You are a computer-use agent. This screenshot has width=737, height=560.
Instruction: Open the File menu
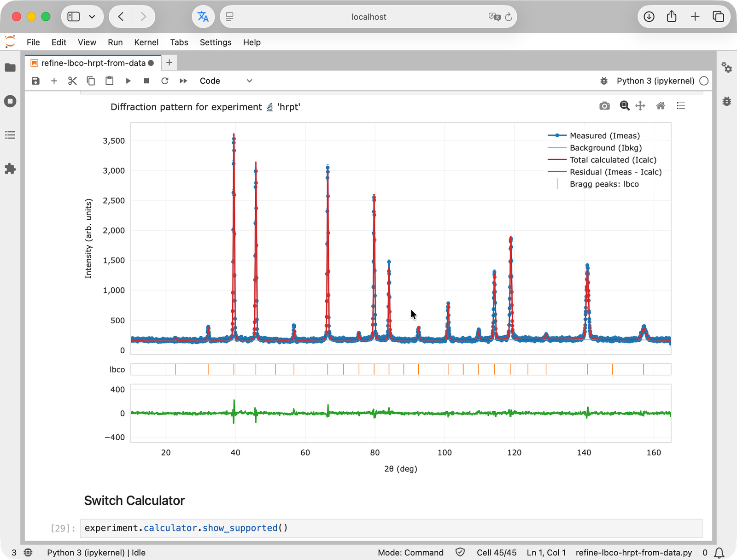[33, 42]
